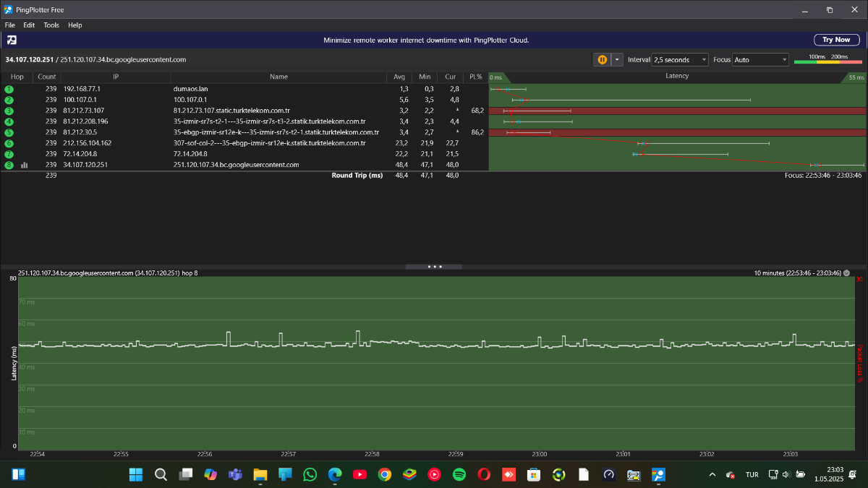Open WhatsApp from the taskbar
This screenshot has height=488, width=868.
pos(310,475)
